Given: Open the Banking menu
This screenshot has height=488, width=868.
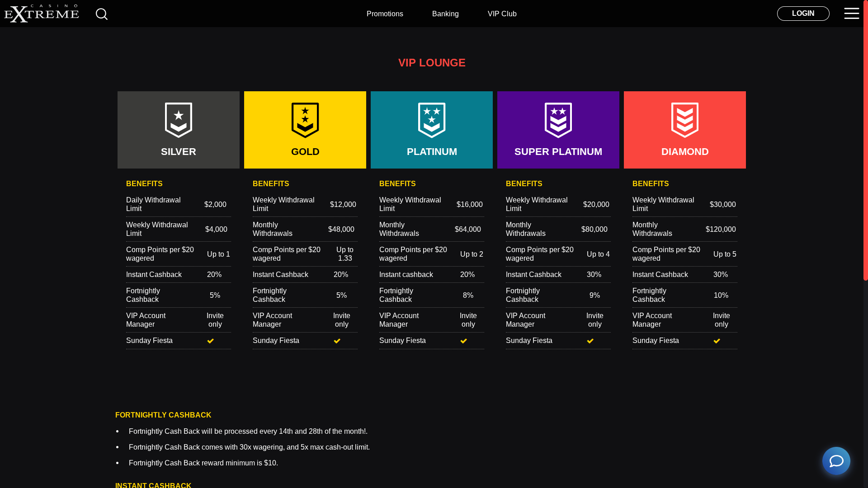Looking at the screenshot, I should click(445, 14).
